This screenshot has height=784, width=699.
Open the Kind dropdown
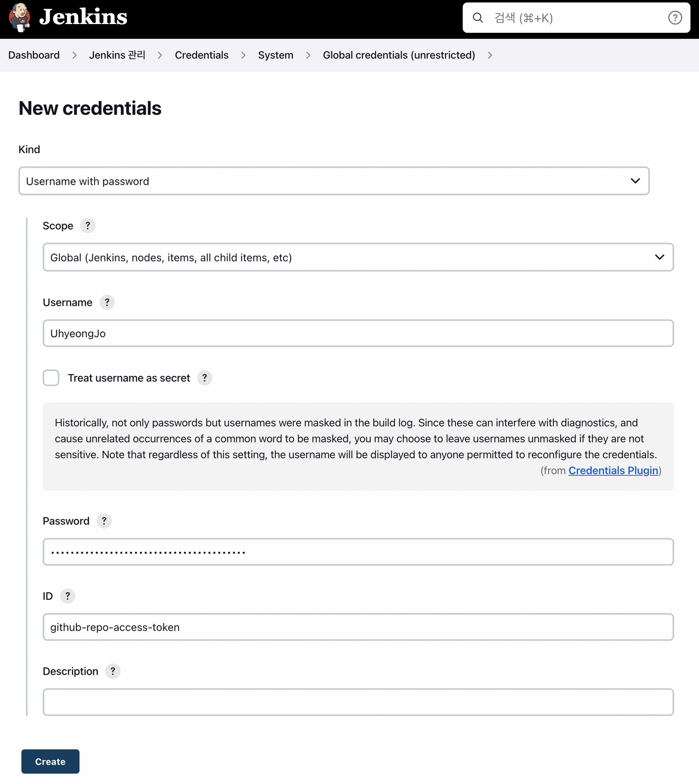click(334, 181)
